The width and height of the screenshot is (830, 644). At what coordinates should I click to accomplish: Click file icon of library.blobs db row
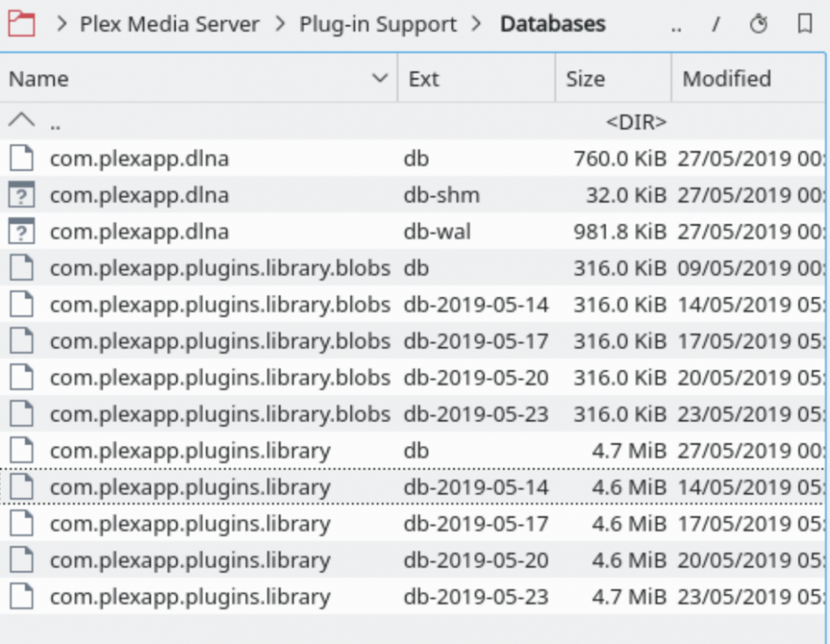tap(21, 268)
